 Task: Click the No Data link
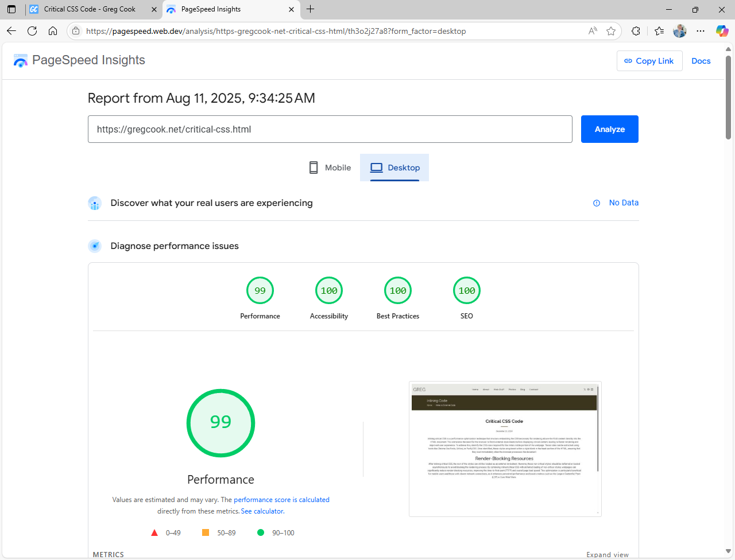pyautogui.click(x=624, y=203)
